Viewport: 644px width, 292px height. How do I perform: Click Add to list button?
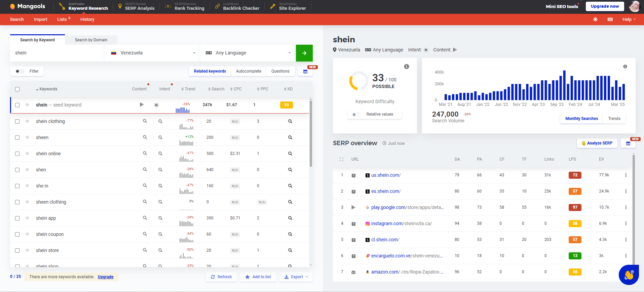(258, 277)
